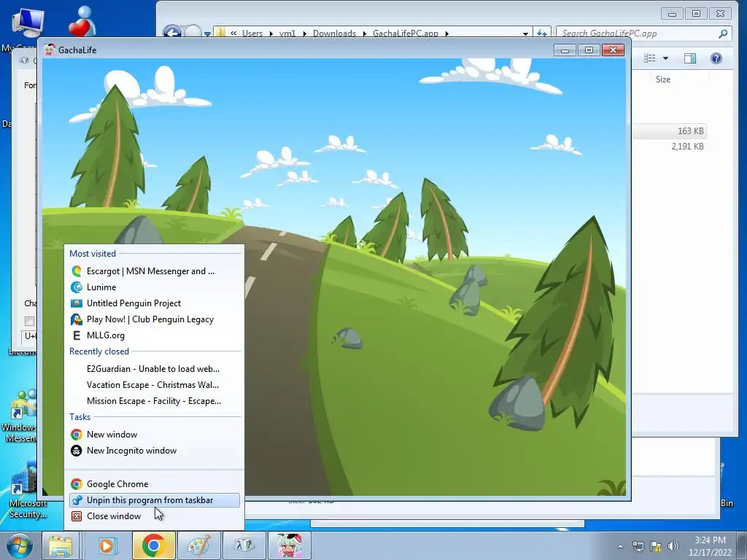
Task: Switch to GachaLife taskbar button
Action: point(289,545)
